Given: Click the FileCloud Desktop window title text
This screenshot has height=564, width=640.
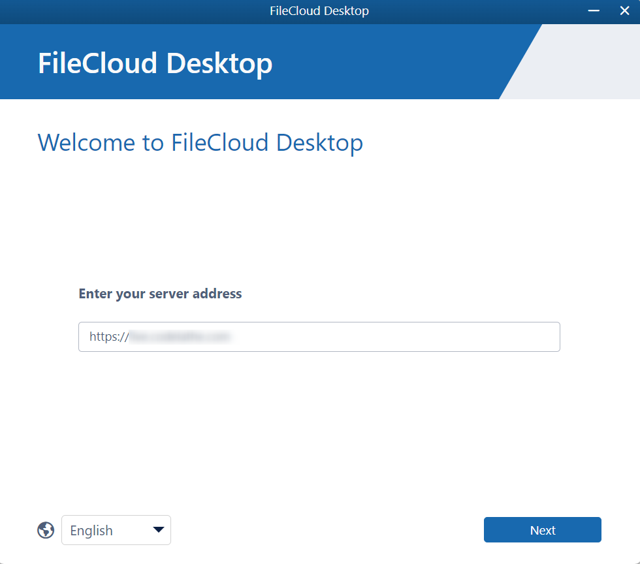Looking at the screenshot, I should tap(319, 11).
